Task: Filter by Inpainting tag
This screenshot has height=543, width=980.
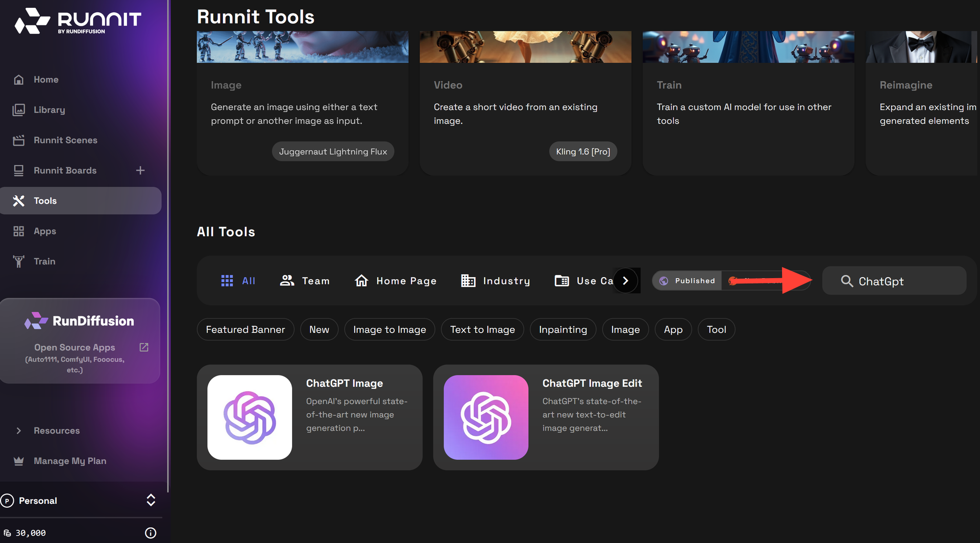Action: (563, 330)
